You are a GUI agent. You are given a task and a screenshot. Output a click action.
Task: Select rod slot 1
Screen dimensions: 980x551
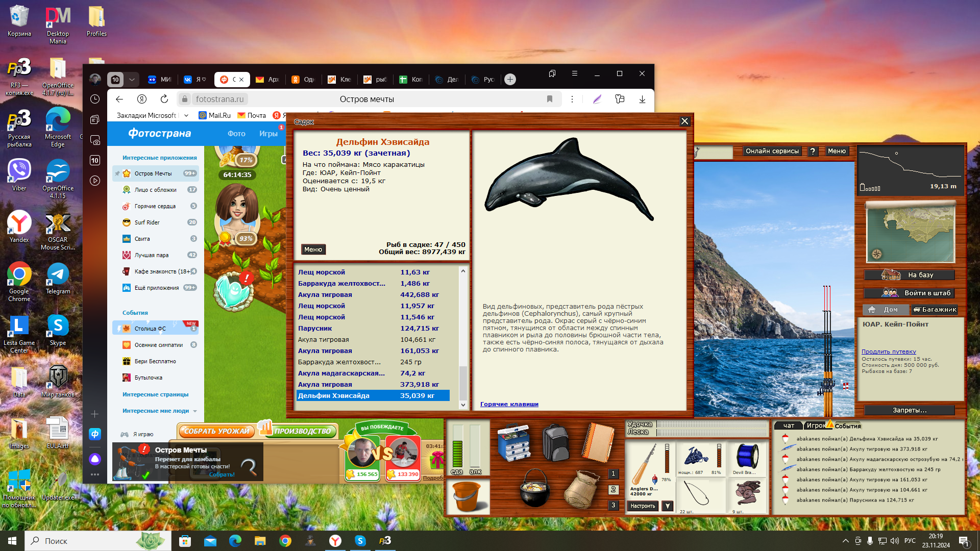(x=614, y=473)
